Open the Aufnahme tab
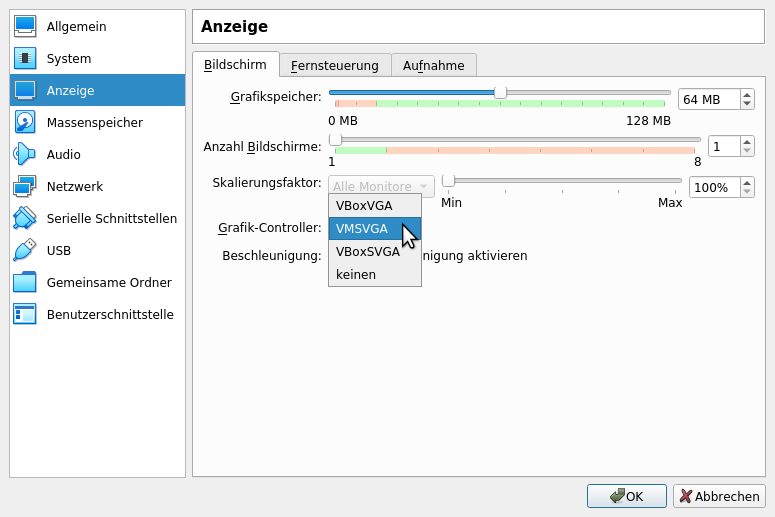The image size is (775, 517). pyautogui.click(x=433, y=65)
